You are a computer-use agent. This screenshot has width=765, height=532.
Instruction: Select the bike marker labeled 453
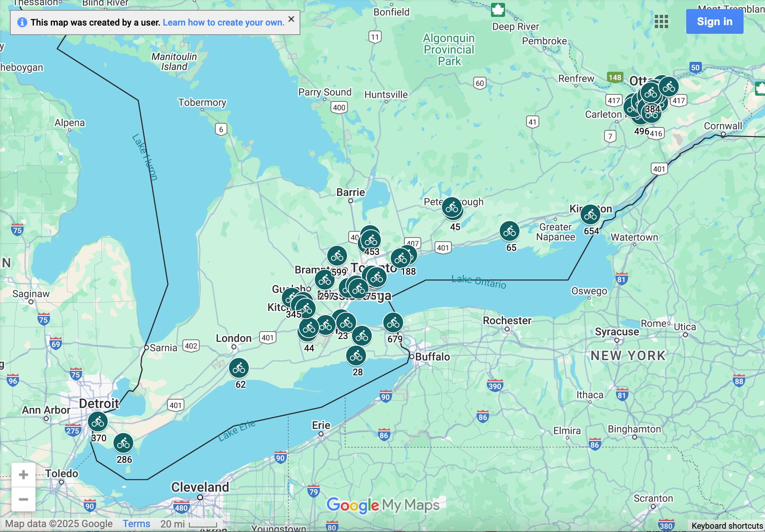[x=371, y=240]
